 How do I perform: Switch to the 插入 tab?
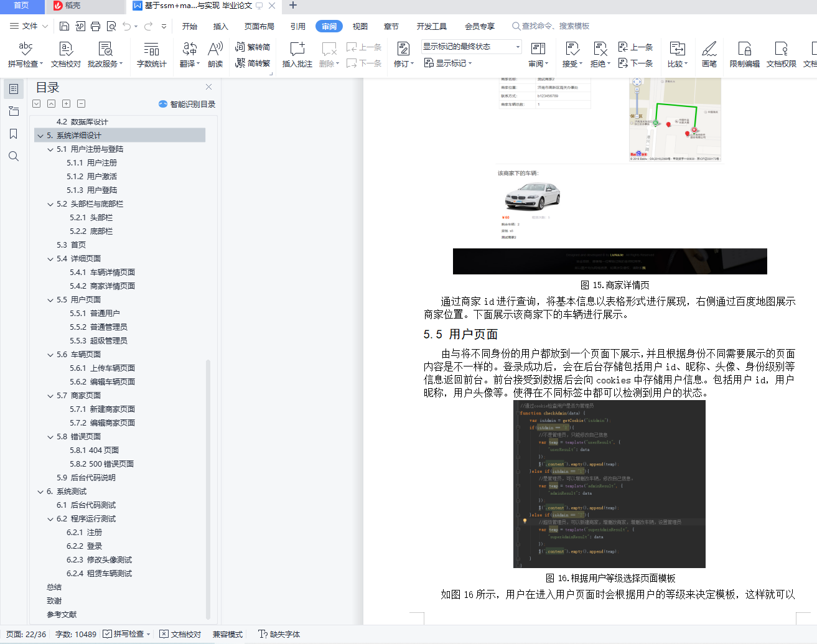(221, 26)
